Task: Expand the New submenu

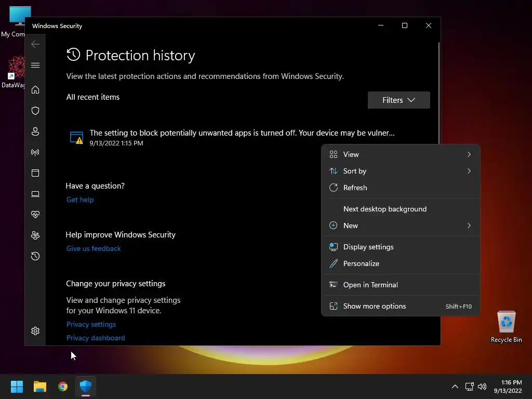Action: pos(401,225)
